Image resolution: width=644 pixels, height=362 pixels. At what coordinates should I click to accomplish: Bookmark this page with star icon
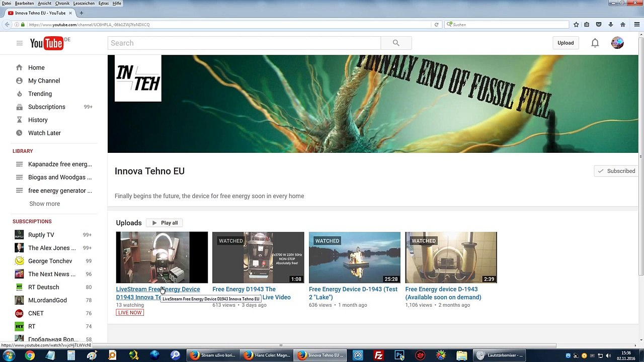(576, 25)
